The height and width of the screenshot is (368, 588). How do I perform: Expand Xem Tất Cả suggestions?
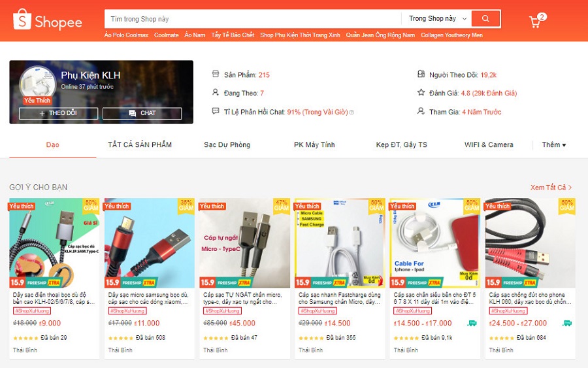(x=551, y=187)
